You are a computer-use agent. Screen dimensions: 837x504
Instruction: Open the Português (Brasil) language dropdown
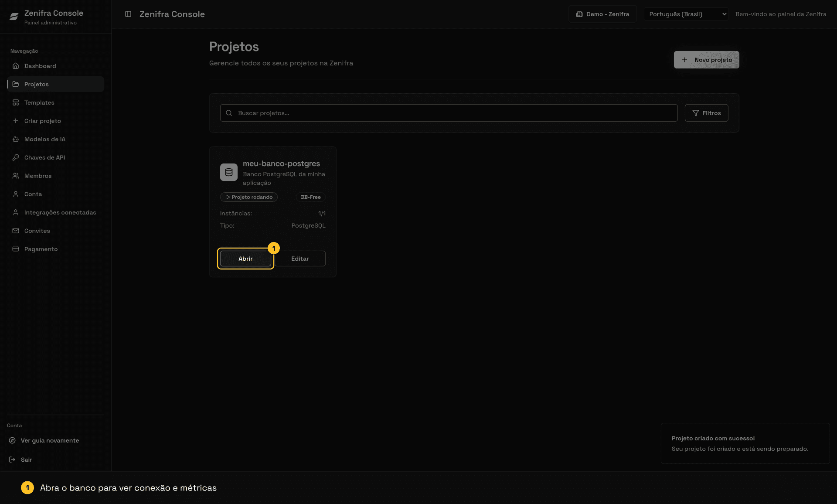(x=686, y=14)
